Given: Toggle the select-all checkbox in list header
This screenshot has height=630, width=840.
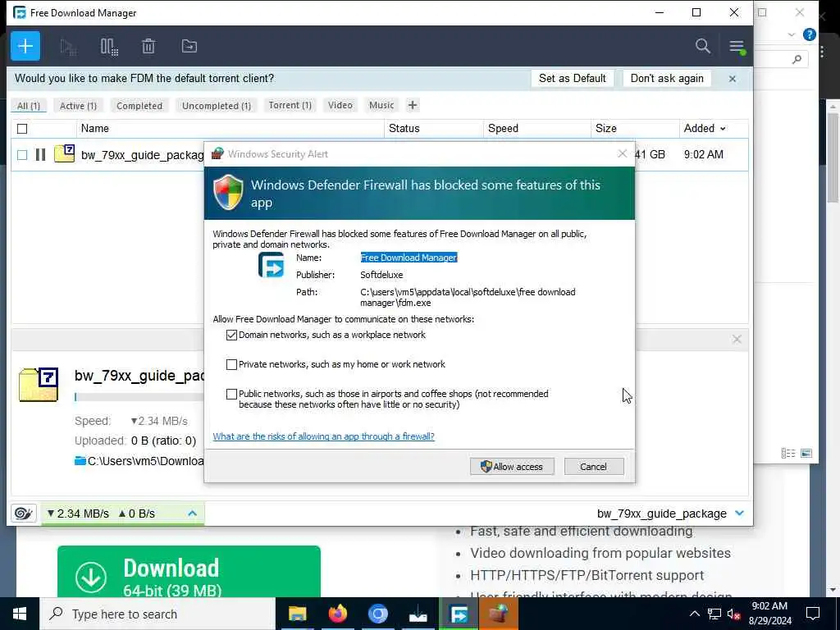Looking at the screenshot, I should tap(22, 129).
